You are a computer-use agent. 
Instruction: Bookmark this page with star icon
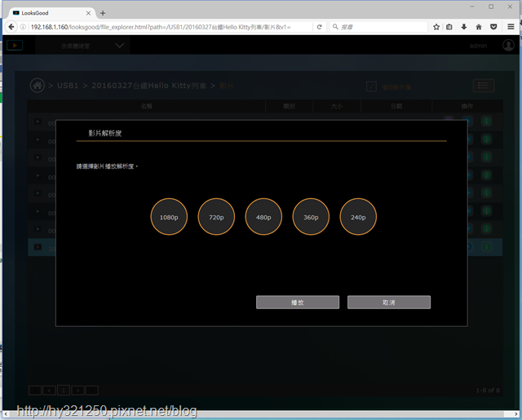[436, 27]
